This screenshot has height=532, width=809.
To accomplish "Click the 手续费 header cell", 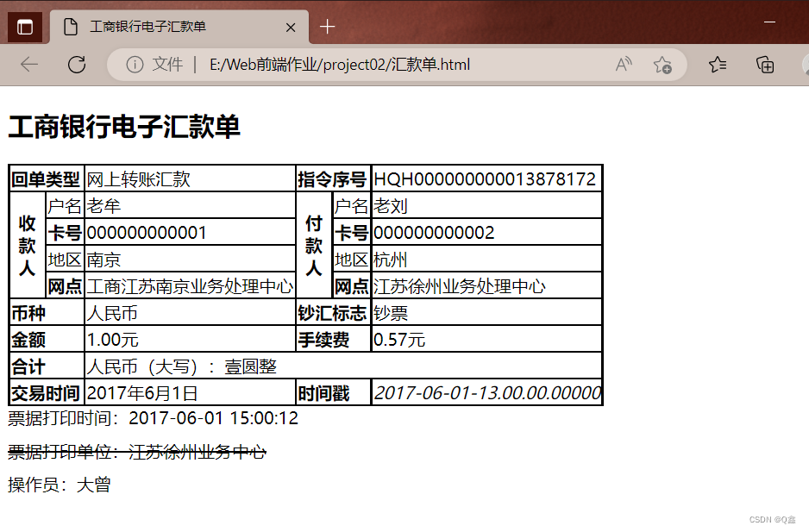I will click(333, 340).
